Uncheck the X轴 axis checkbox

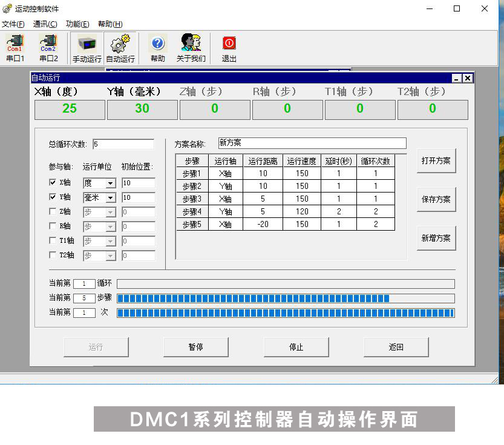tap(53, 182)
